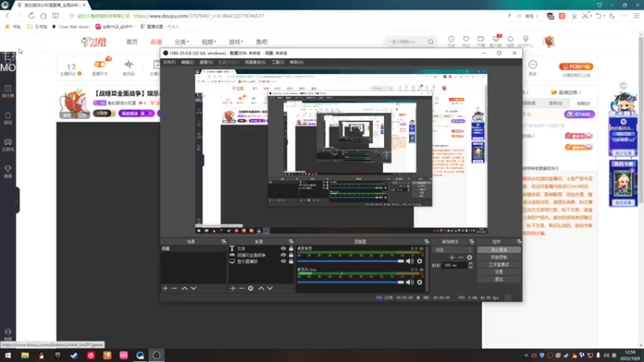644x362 pixels.
Task: Toggle the lock on the 显示器捕获 source
Action: click(291, 261)
